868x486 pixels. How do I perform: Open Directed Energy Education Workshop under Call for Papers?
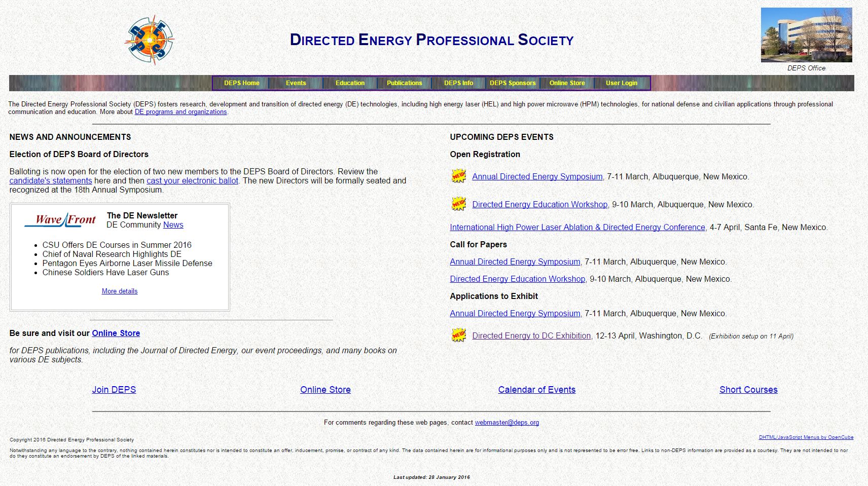[518, 279]
